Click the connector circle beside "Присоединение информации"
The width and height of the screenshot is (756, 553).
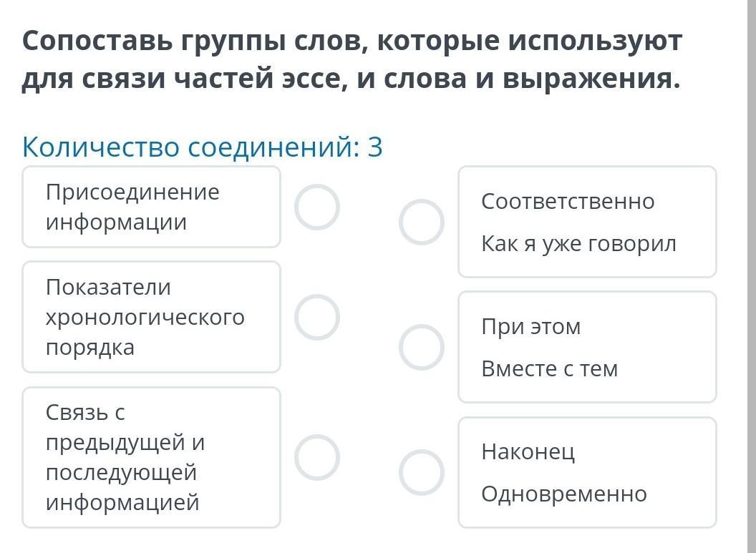tap(316, 207)
